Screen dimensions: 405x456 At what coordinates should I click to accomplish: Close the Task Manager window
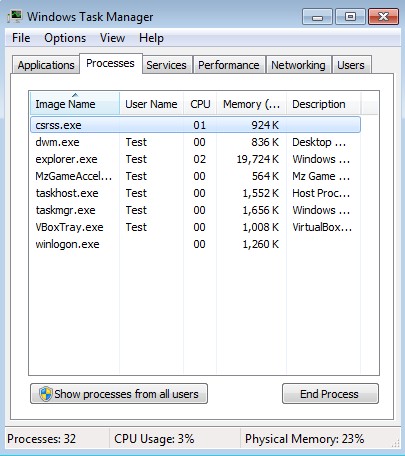point(383,17)
